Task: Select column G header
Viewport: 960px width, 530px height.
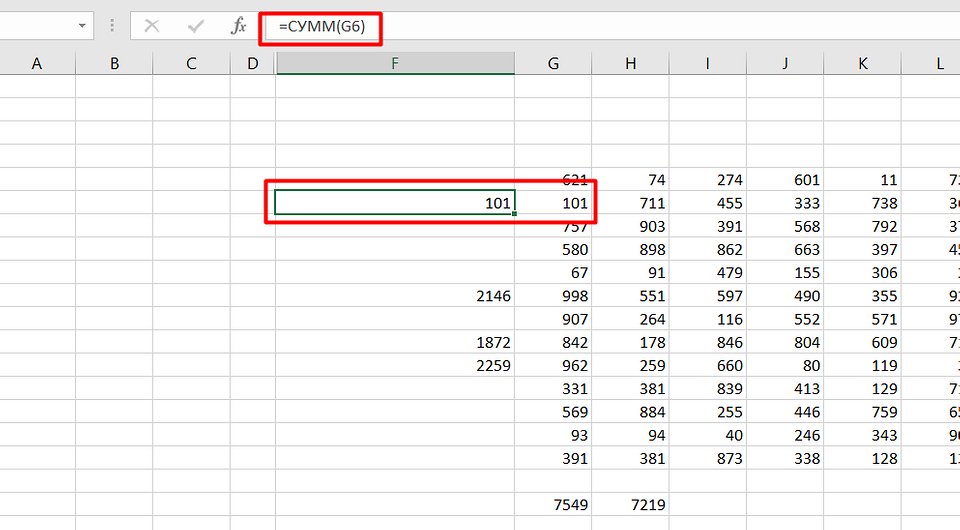Action: point(553,63)
